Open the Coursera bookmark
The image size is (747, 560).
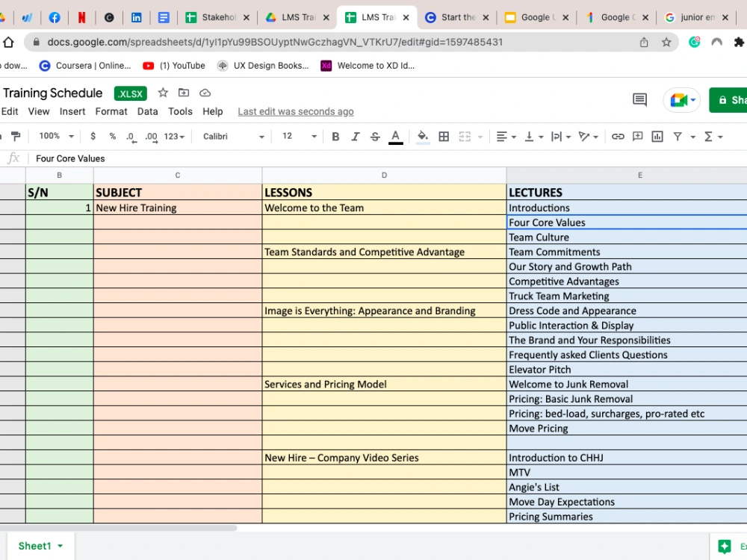85,66
